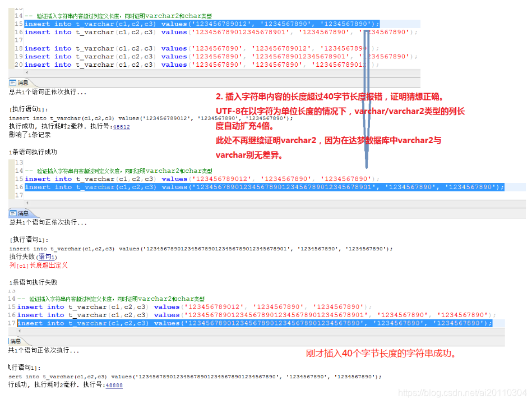Click the 1条语句执行成功 status line
The image size is (532, 403).
[33, 152]
